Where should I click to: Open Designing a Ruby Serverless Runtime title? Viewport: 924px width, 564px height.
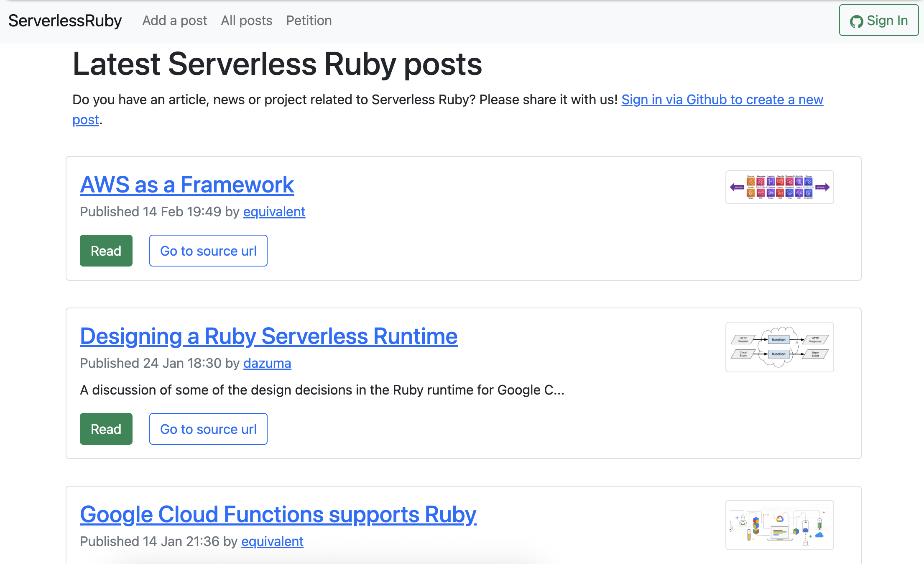pos(268,336)
